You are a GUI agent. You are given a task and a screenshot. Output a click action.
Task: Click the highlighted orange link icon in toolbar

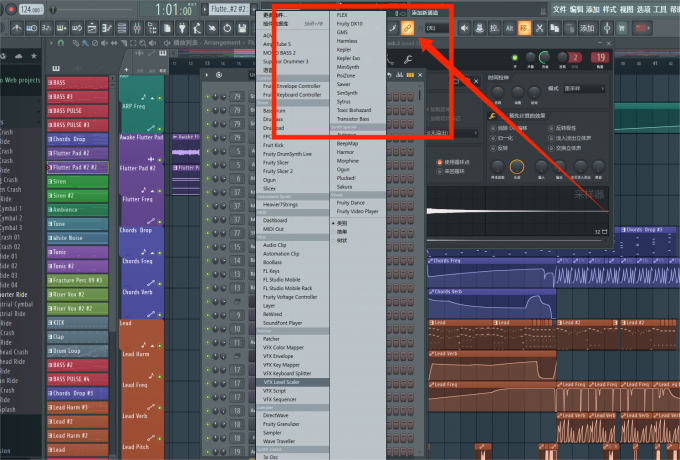pyautogui.click(x=408, y=28)
